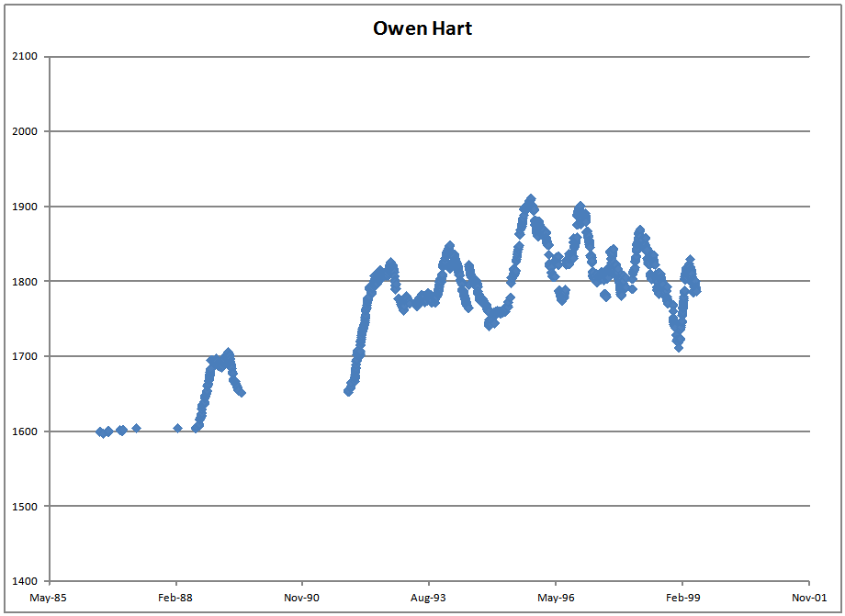Click the Feb-88 date label
The height and width of the screenshot is (616, 845).
coord(175,597)
